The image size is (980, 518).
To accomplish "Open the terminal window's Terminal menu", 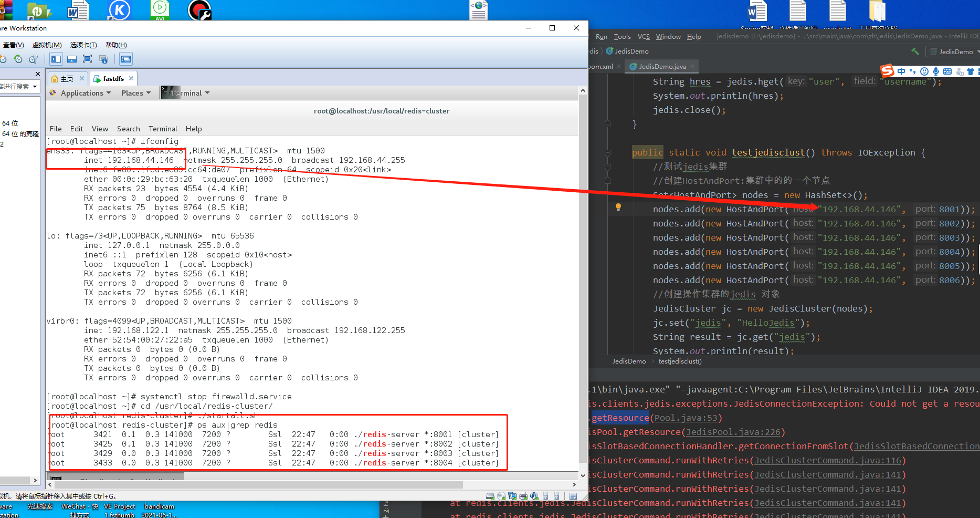I will (x=163, y=129).
